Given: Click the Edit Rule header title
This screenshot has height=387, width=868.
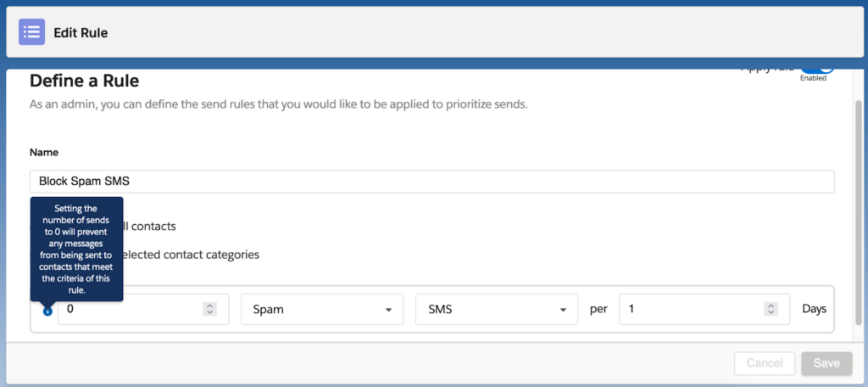Looking at the screenshot, I should click(x=81, y=33).
